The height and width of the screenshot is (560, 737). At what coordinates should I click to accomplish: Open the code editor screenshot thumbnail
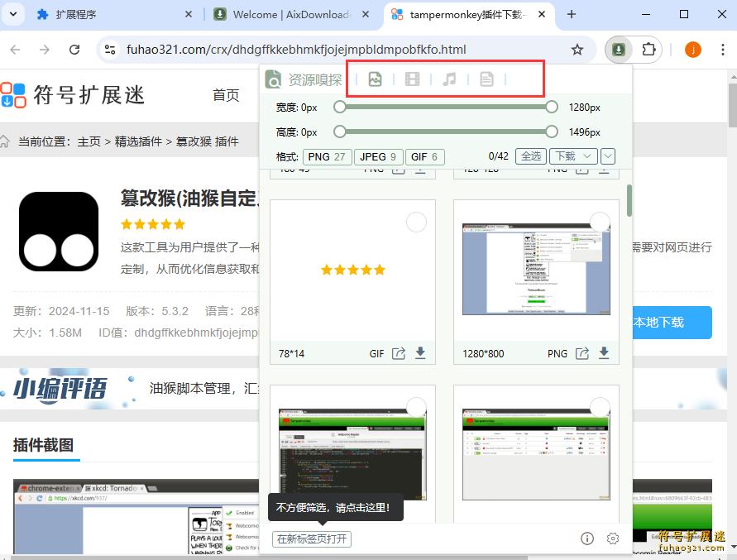(x=352, y=454)
